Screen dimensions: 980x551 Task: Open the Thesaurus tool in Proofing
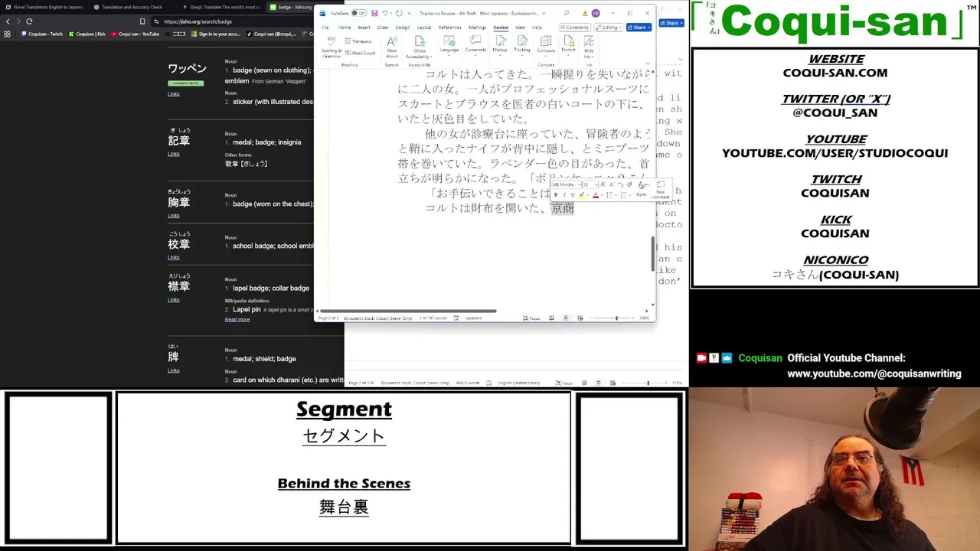pos(358,41)
